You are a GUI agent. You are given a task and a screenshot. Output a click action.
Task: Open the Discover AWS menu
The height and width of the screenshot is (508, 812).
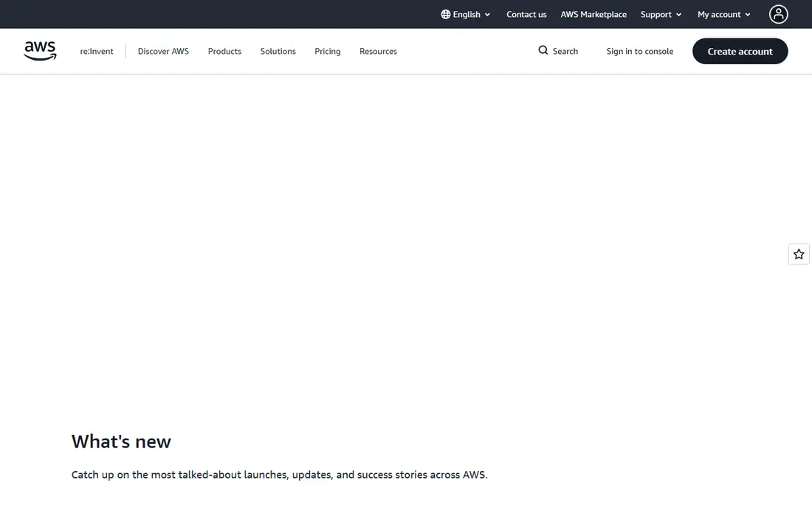click(163, 51)
